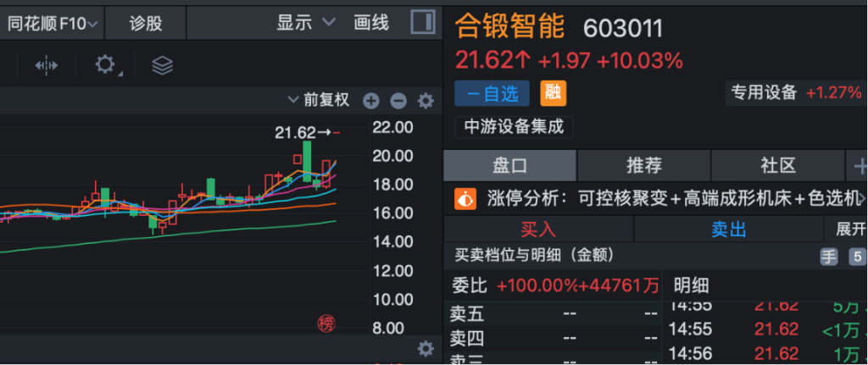Toggle the side panel layout icon
The height and width of the screenshot is (365, 868).
coord(422,23)
